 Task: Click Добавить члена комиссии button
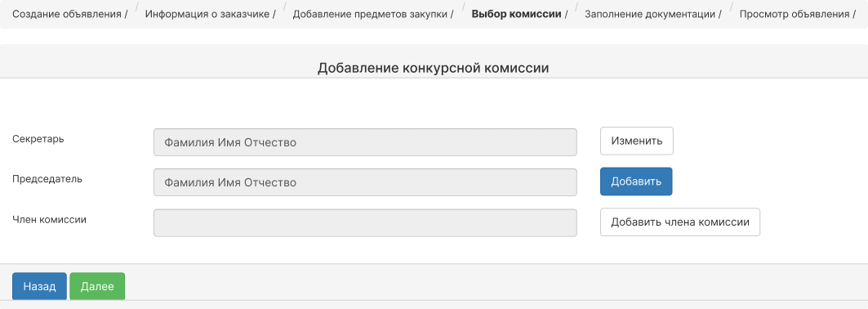680,222
